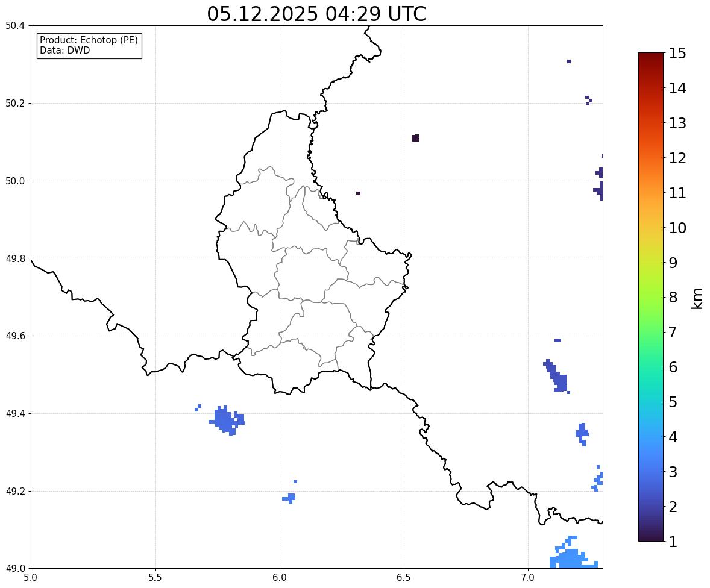Image resolution: width=710 pixels, height=588 pixels.
Task: Click colorbar tick label 5
Action: (673, 402)
